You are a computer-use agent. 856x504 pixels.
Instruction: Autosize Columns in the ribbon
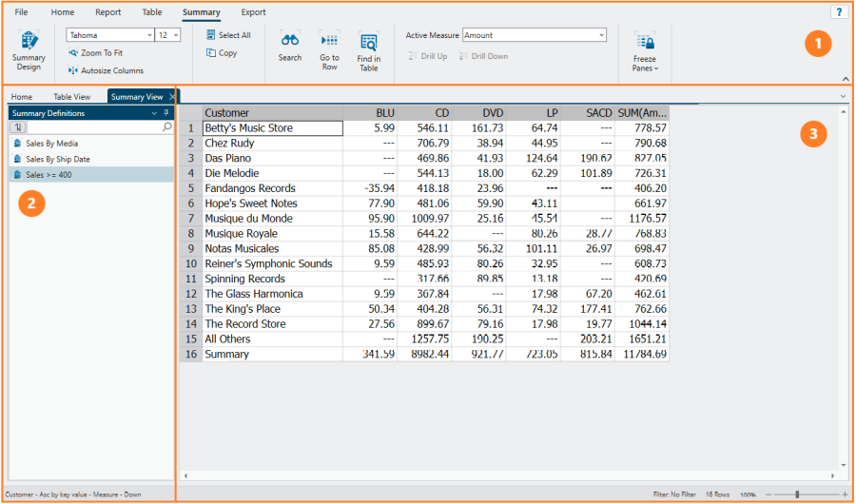pos(106,70)
